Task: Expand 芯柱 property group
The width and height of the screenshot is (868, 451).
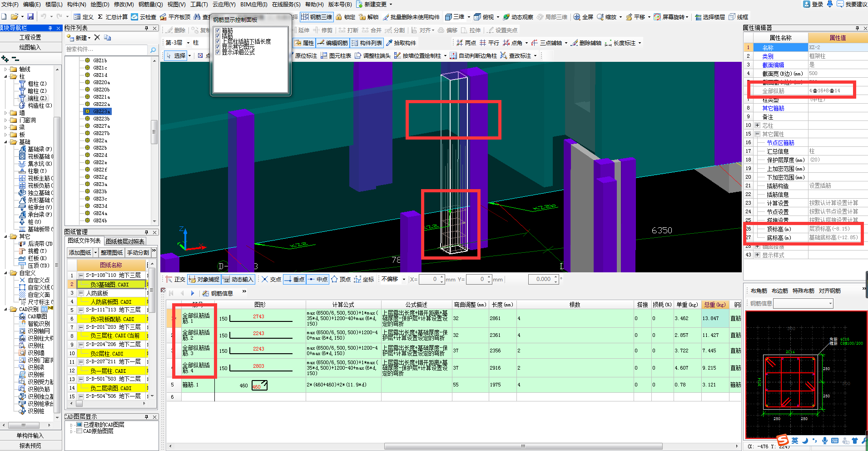Action: click(x=757, y=125)
